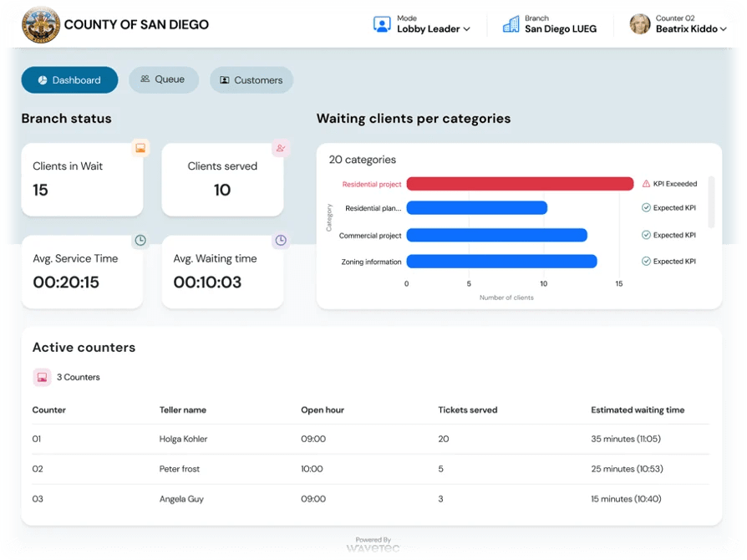The width and height of the screenshot is (747, 560).
Task: Click the Powered by Wavetec link
Action: click(x=373, y=543)
